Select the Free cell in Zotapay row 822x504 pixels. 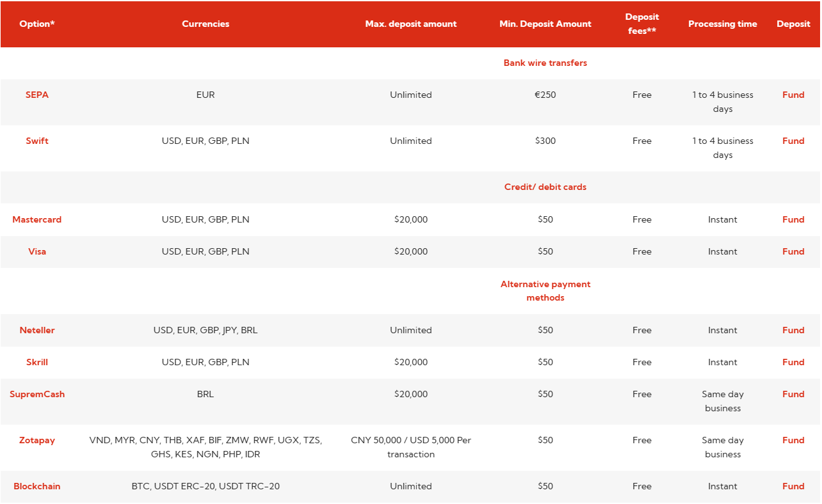point(642,440)
